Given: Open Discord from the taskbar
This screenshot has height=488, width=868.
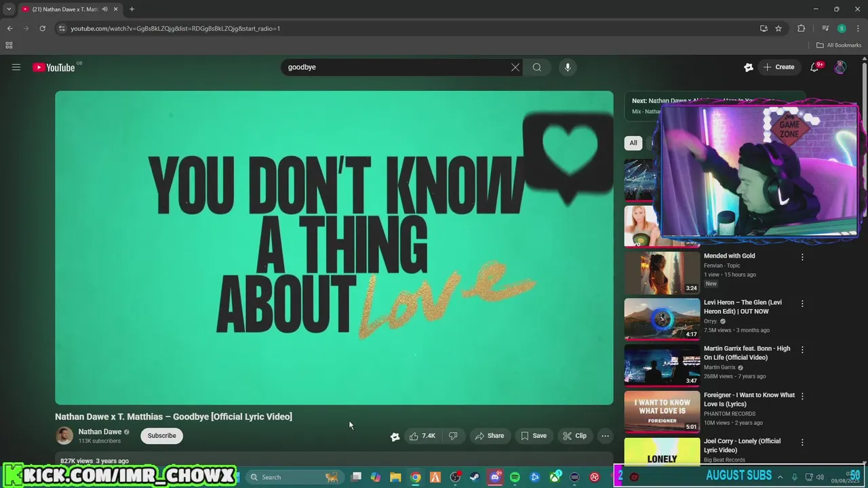Looking at the screenshot, I should tap(495, 477).
